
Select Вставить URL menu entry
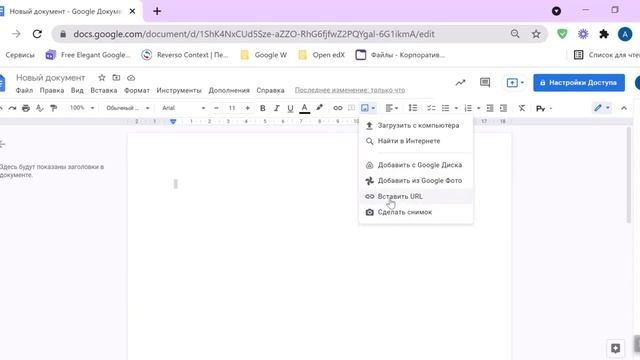[x=416, y=196]
